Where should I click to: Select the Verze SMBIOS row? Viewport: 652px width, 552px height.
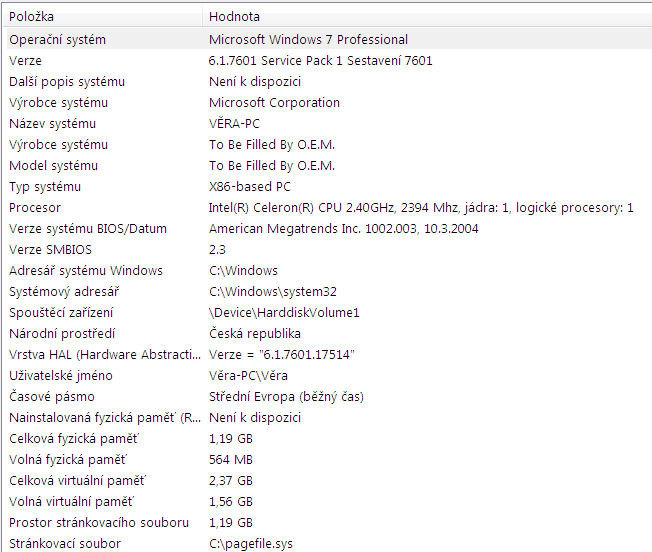(329, 249)
